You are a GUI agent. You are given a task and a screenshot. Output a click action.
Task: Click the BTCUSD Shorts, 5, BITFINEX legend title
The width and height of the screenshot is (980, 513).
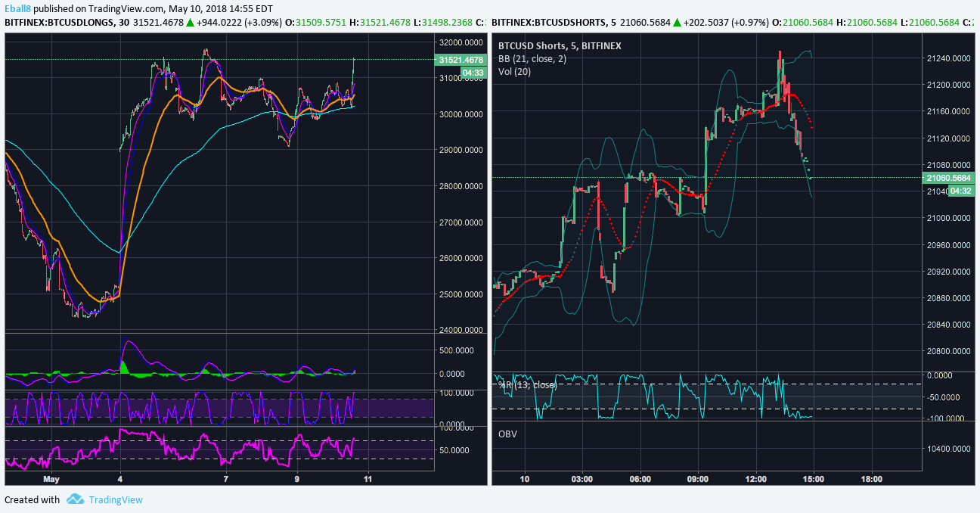pyautogui.click(x=560, y=46)
